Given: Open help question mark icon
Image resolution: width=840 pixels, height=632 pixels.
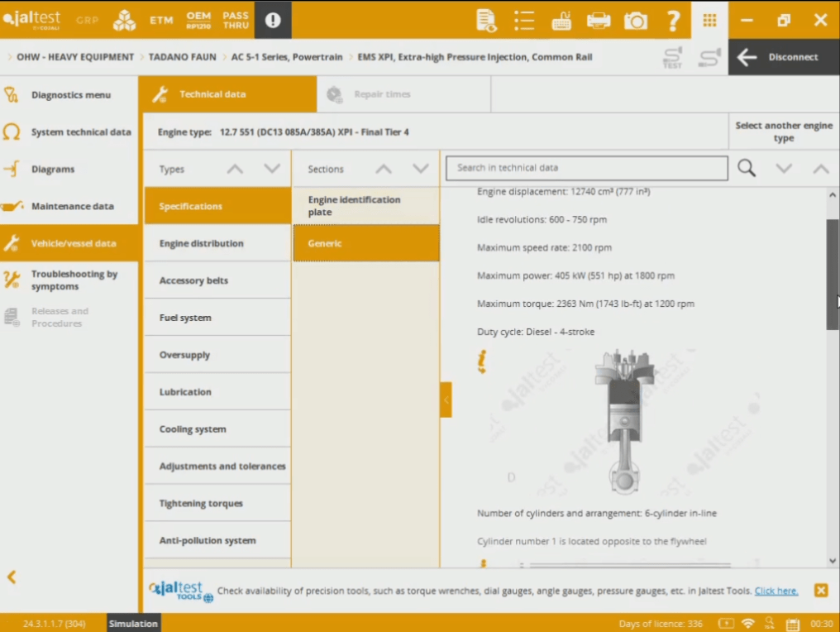Looking at the screenshot, I should tap(673, 21).
